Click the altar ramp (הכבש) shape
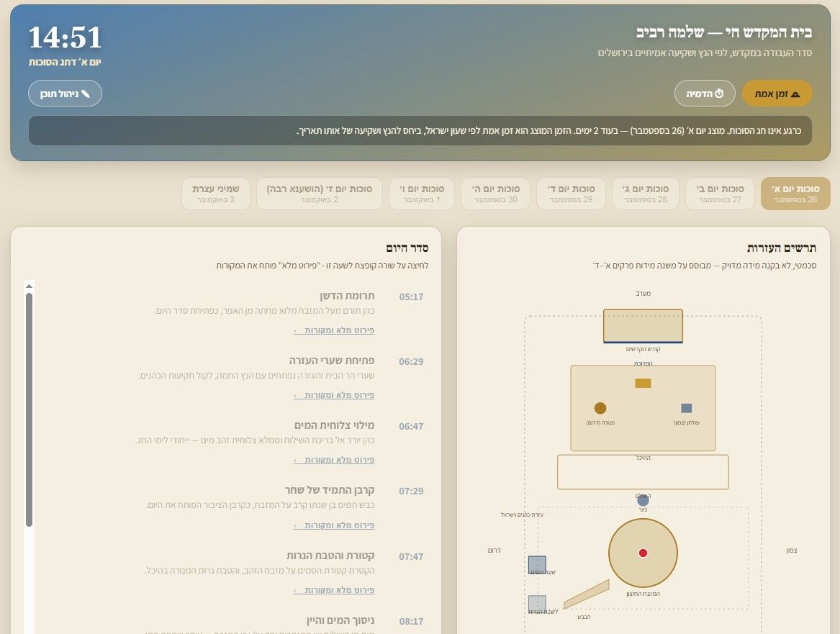Image resolution: width=840 pixels, height=634 pixels. [x=586, y=594]
